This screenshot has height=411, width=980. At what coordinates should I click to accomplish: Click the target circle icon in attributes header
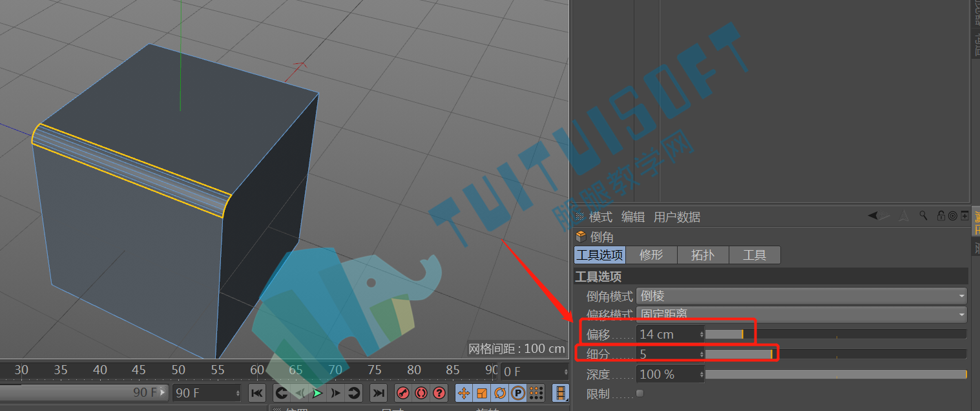click(x=952, y=216)
